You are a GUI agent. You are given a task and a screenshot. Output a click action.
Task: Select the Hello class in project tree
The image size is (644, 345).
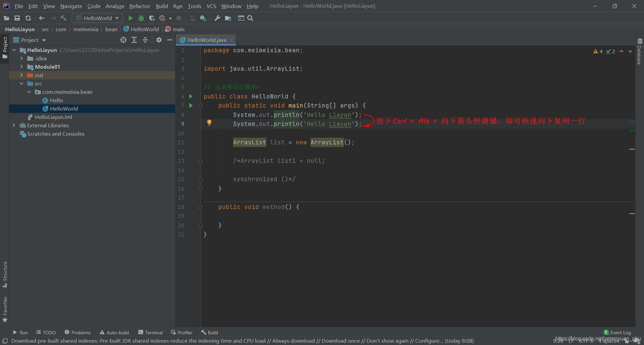click(56, 100)
